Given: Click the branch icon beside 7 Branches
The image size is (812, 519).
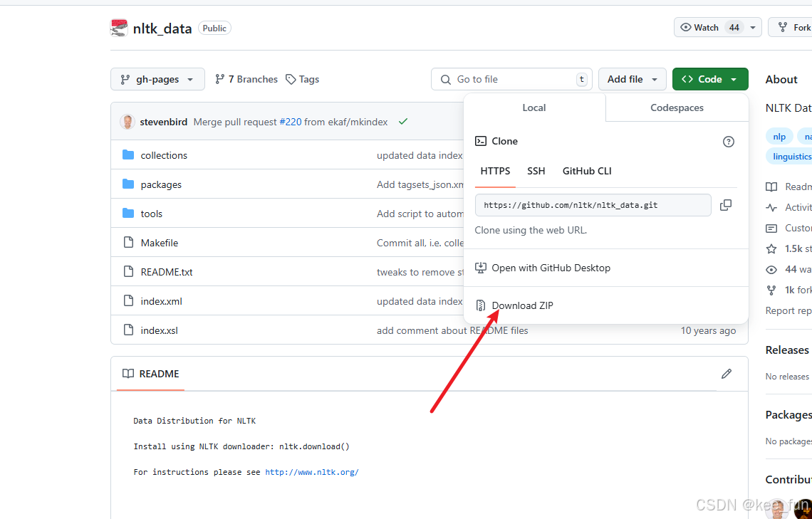Looking at the screenshot, I should click(x=220, y=79).
